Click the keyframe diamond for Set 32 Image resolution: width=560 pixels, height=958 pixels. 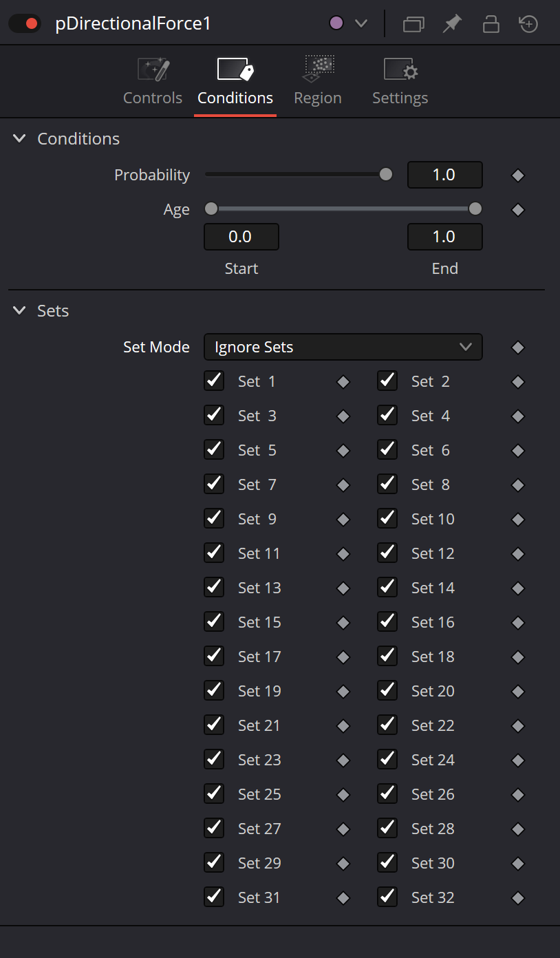pos(519,898)
